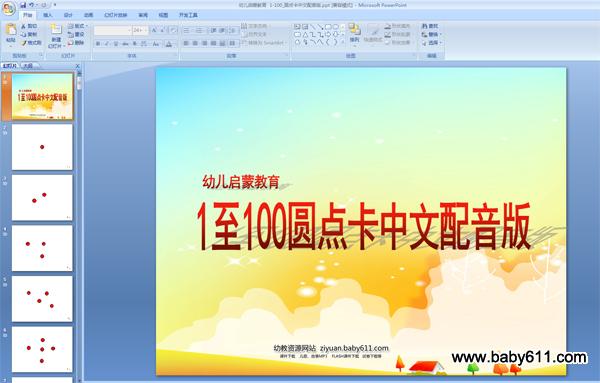600x383 pixels.
Task: Click the New Slide icon
Action: point(56,30)
